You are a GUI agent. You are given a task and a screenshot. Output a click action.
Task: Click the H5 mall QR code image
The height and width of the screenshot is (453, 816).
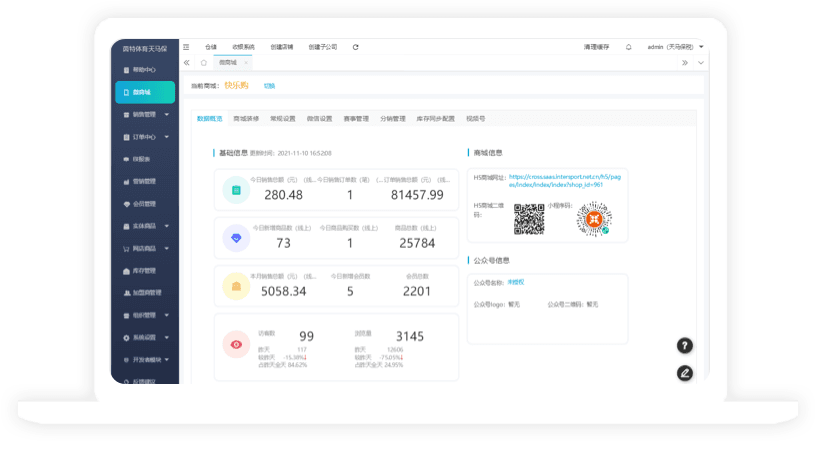(528, 218)
